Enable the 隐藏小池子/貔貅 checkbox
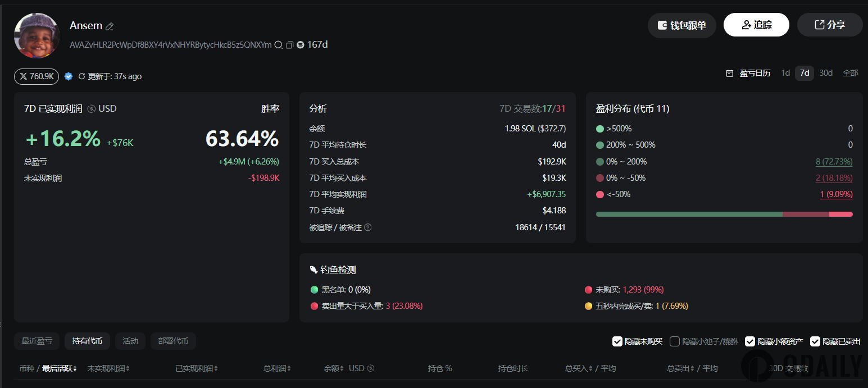 (x=675, y=341)
